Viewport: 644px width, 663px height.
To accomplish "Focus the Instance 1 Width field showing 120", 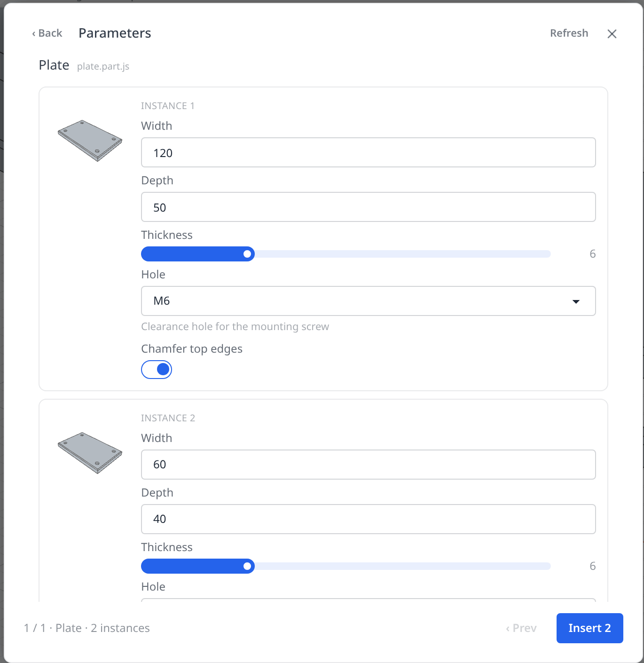I will pos(369,152).
